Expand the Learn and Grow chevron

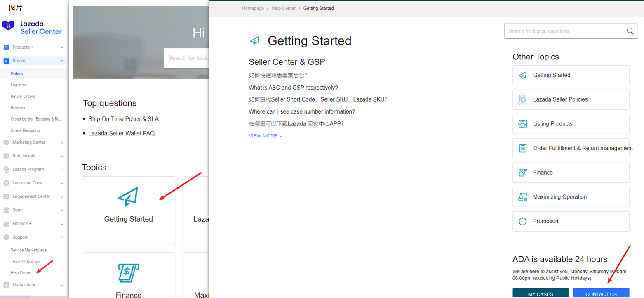point(62,183)
